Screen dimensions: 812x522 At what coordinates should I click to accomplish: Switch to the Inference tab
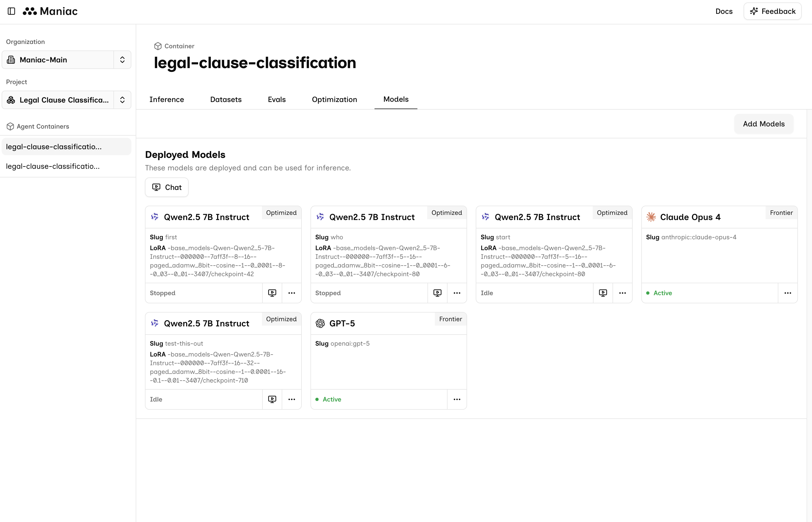tap(166, 99)
